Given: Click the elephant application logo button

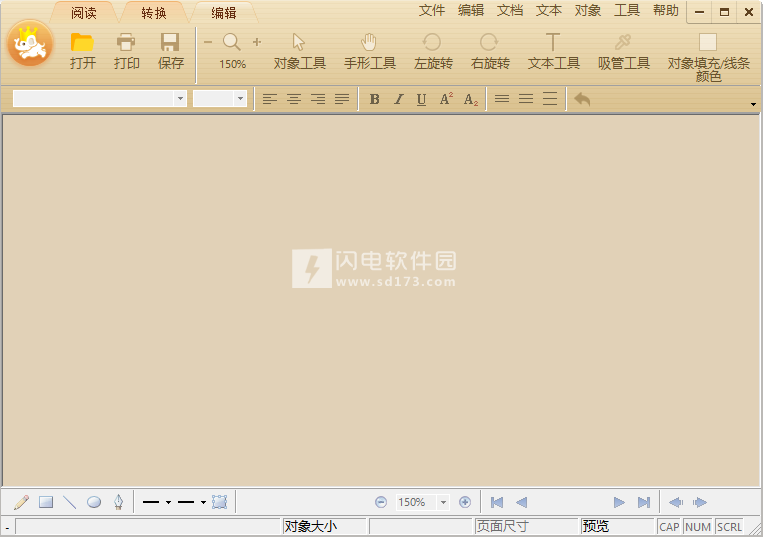Looking at the screenshot, I should tap(30, 43).
